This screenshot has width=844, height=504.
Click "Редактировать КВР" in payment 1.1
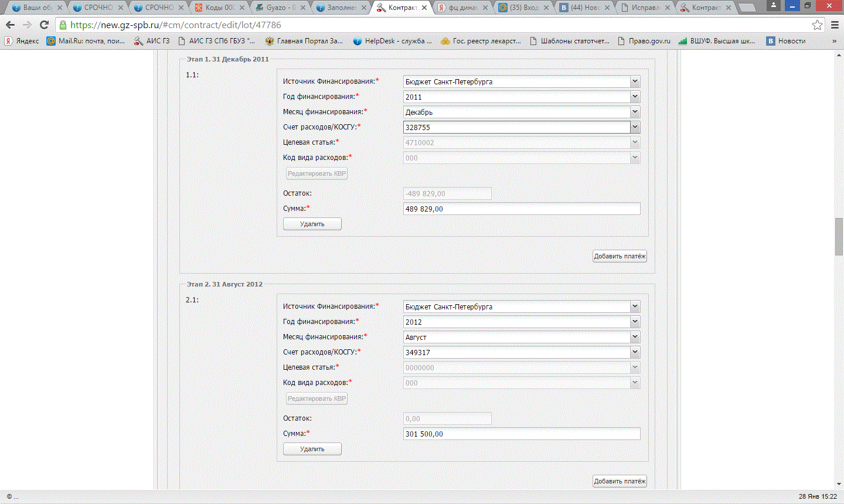(x=316, y=173)
